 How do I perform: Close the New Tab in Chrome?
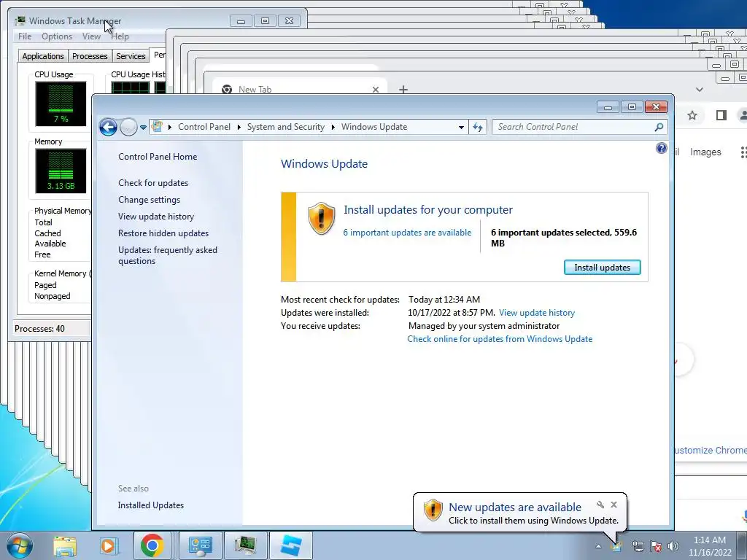click(x=376, y=90)
